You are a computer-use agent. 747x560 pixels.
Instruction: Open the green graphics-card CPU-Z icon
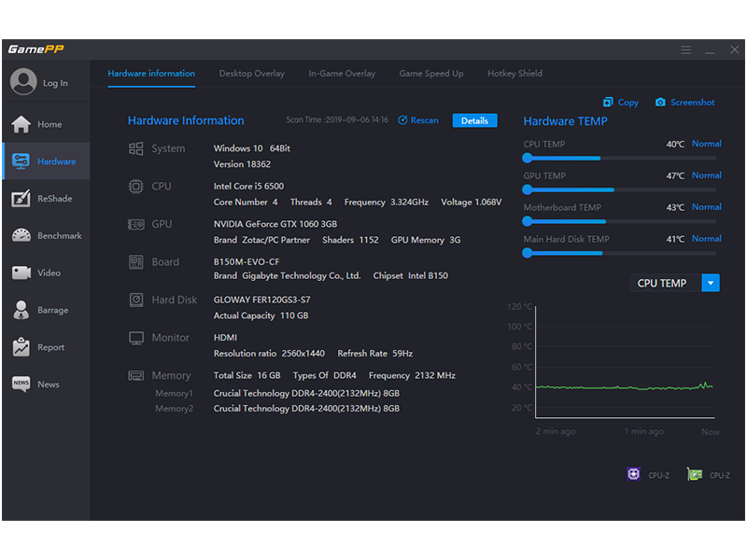[x=695, y=474]
